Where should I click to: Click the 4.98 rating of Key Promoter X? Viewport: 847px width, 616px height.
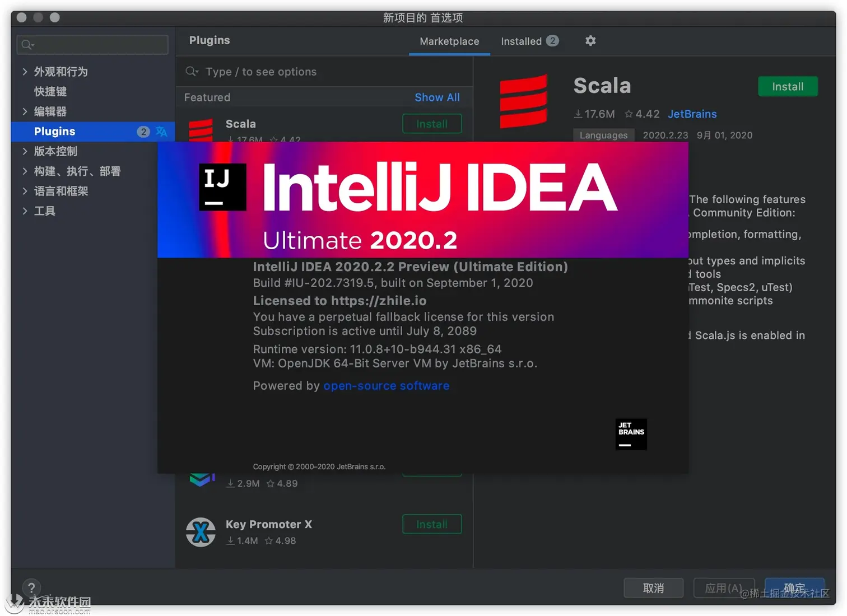tap(281, 541)
